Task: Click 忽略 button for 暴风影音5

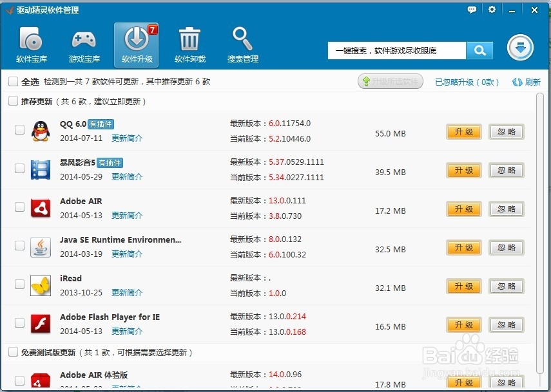Action: [x=507, y=171]
